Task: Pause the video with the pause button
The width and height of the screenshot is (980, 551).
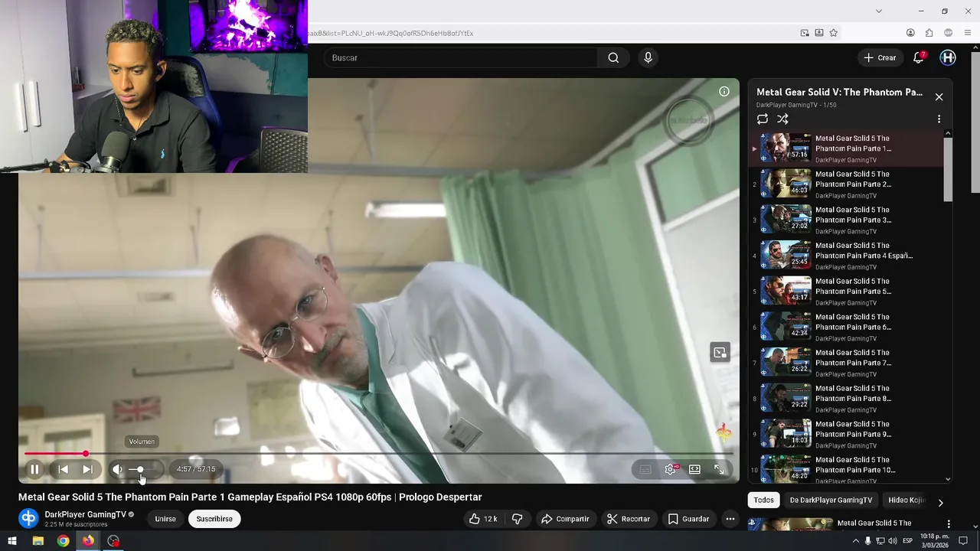Action: click(x=34, y=469)
